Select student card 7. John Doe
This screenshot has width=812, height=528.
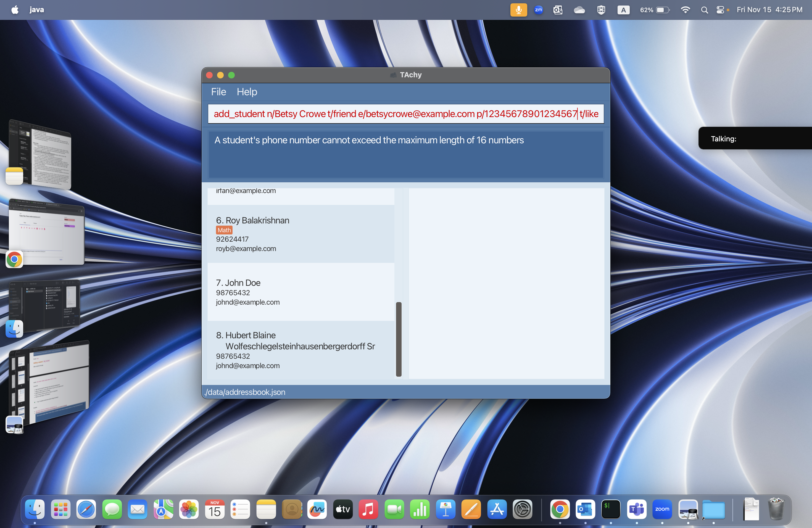pos(301,292)
